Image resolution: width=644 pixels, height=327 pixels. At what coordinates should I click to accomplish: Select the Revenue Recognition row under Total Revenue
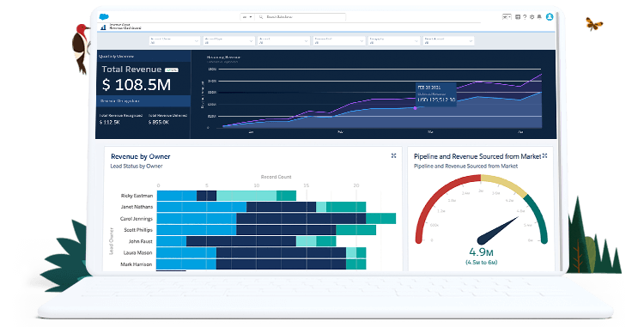(x=143, y=101)
